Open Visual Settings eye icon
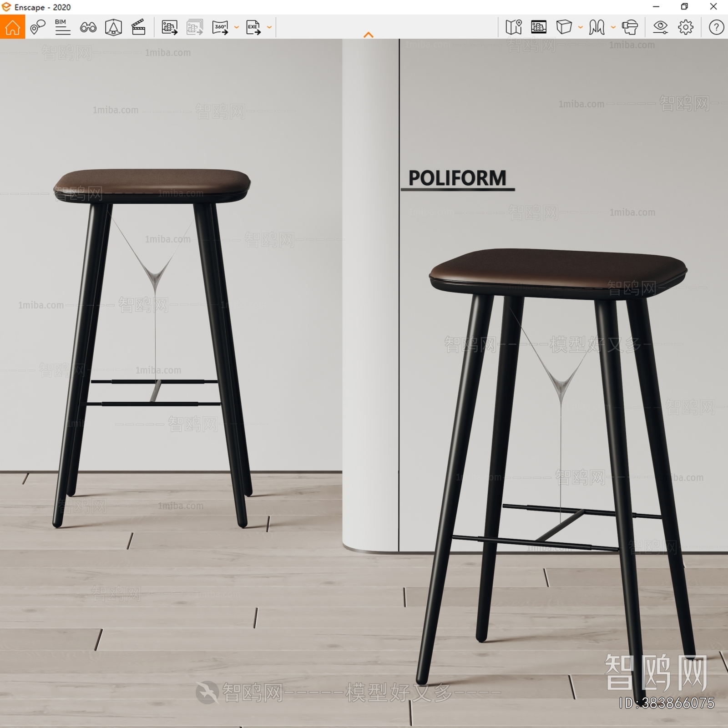The image size is (728, 728). [x=660, y=27]
